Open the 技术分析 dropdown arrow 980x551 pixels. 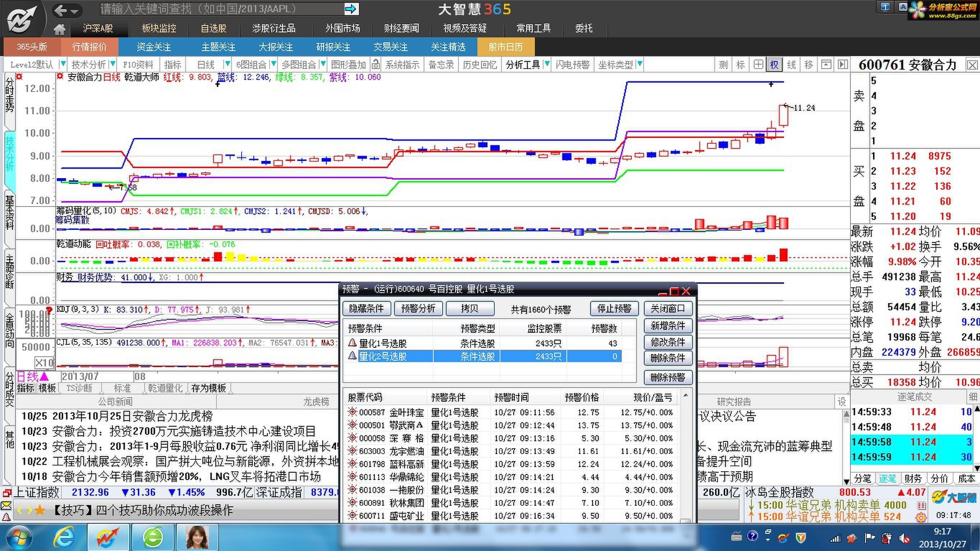click(x=113, y=64)
